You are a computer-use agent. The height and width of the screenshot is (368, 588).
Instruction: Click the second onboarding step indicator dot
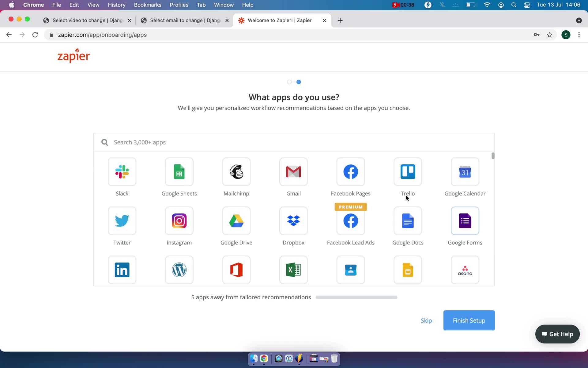[299, 82]
